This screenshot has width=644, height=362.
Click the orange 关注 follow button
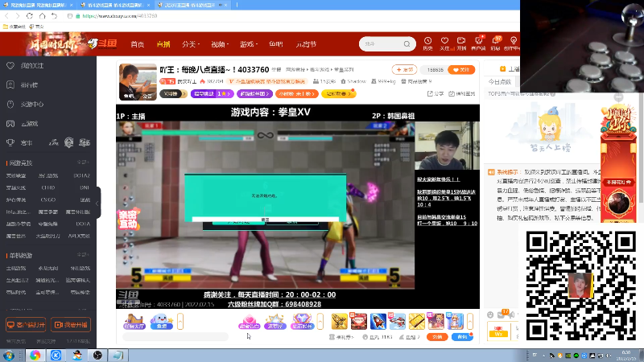coord(461,70)
